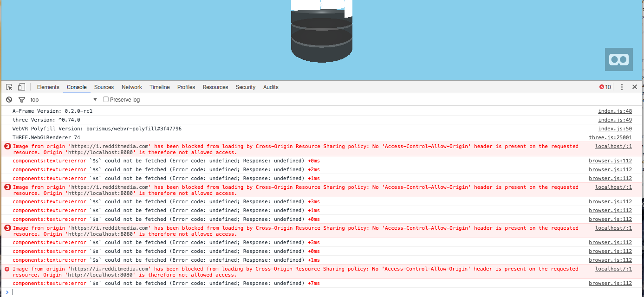Viewport: 644px width, 297px height.
Task: Close the DevTools panel
Action: click(x=634, y=87)
